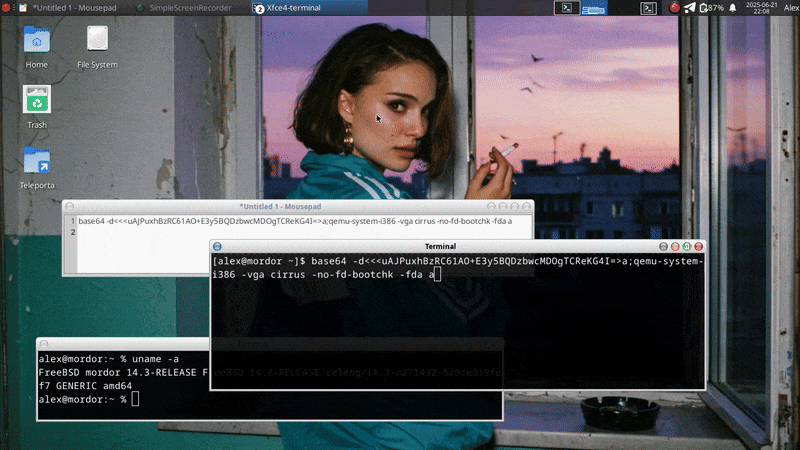
Task: Click the "uname -a" line in lower terminal
Action: tap(108, 359)
